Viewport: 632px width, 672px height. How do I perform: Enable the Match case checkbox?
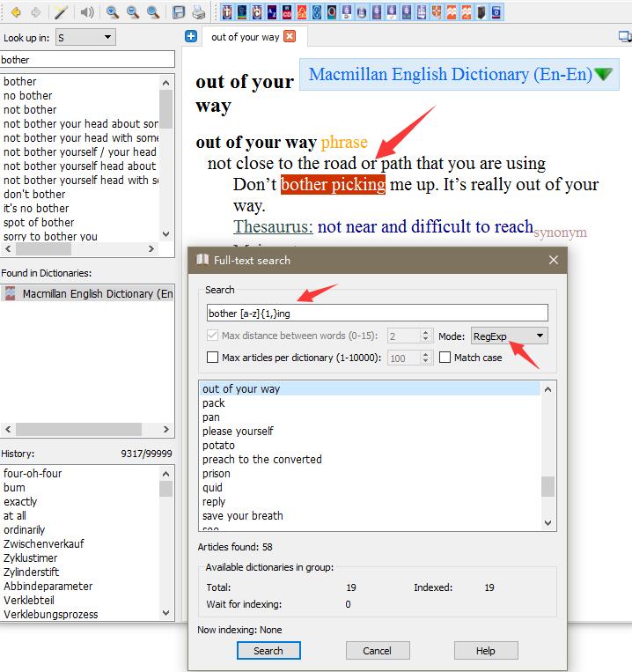point(445,357)
